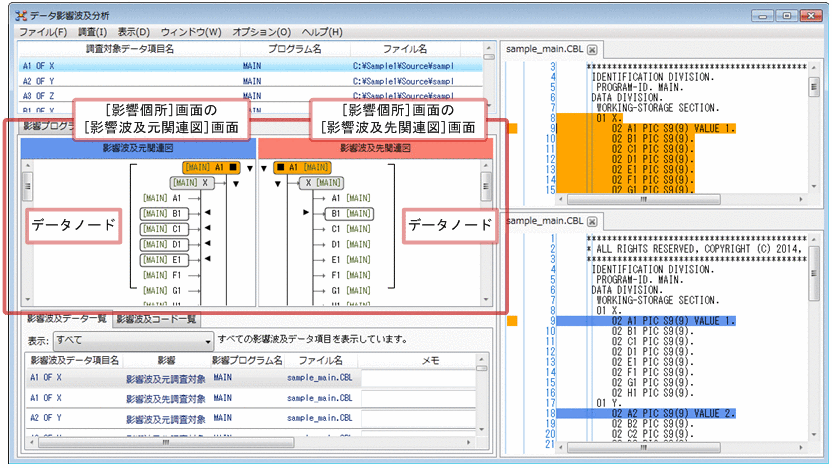Open the 表示(D) menu
The width and height of the screenshot is (832, 468).
coord(134,32)
